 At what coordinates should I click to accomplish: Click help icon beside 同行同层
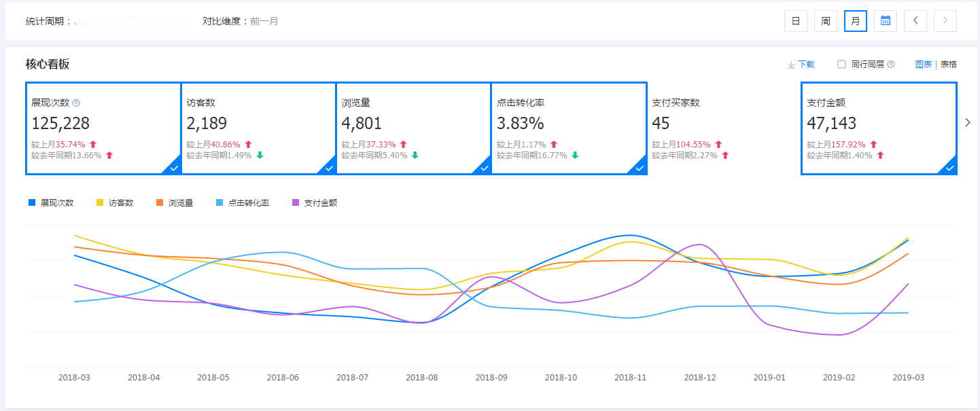point(891,65)
